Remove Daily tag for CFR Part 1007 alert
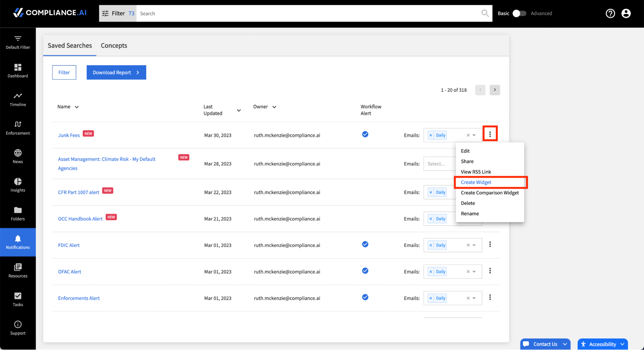 coord(431,192)
